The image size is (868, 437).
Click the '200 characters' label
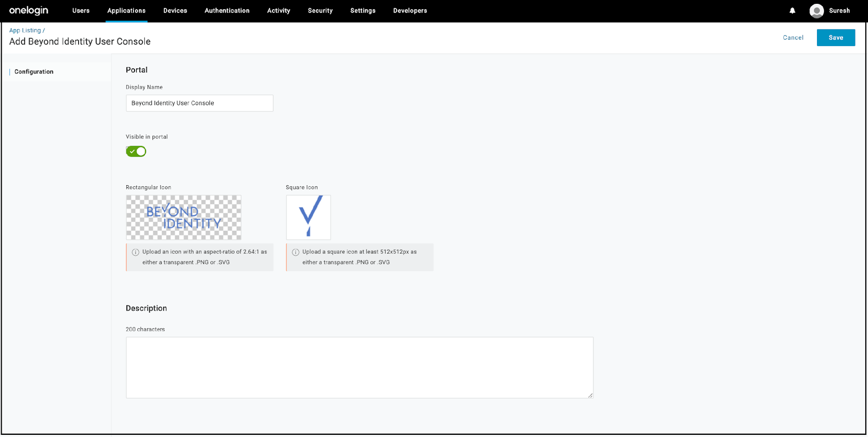click(145, 330)
